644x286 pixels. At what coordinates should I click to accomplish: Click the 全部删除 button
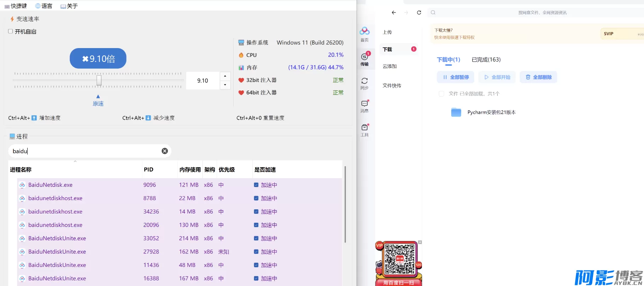[538, 77]
